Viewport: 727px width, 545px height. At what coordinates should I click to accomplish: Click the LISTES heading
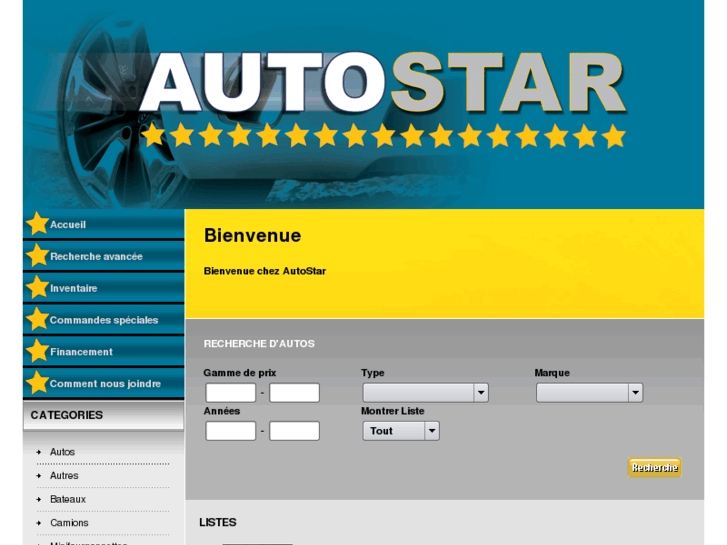[217, 522]
